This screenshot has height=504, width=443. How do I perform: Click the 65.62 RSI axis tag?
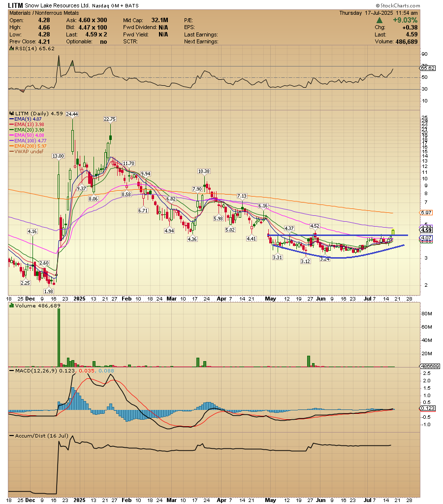[x=428, y=68]
